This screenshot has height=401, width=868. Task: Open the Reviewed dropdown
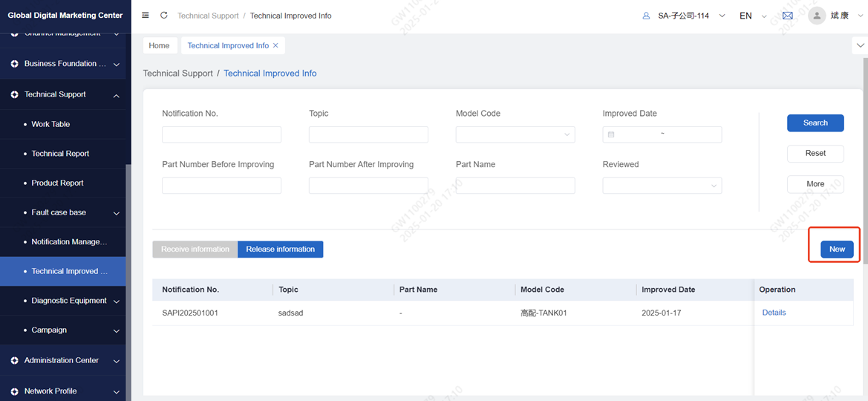[662, 186]
